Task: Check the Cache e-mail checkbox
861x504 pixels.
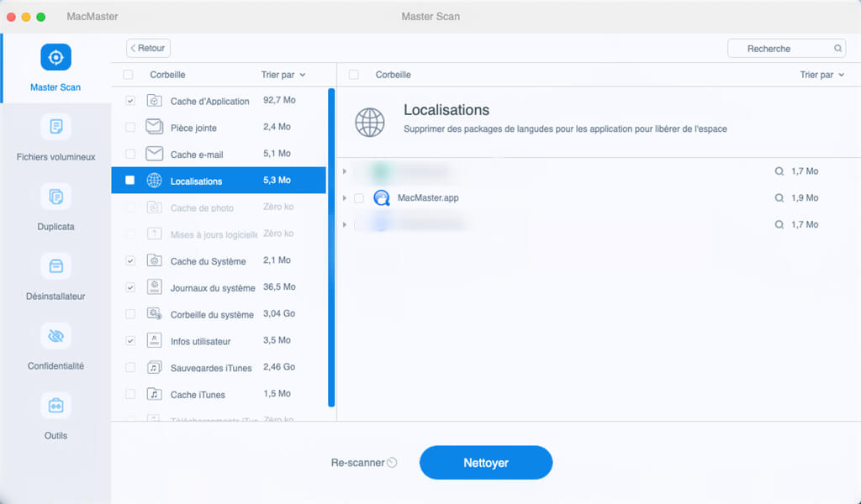Action: pyautogui.click(x=130, y=154)
